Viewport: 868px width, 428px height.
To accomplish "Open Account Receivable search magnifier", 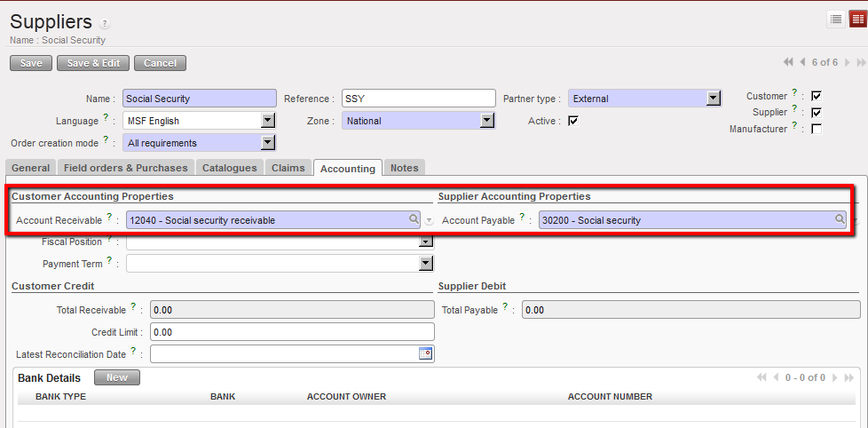I will coord(414,218).
